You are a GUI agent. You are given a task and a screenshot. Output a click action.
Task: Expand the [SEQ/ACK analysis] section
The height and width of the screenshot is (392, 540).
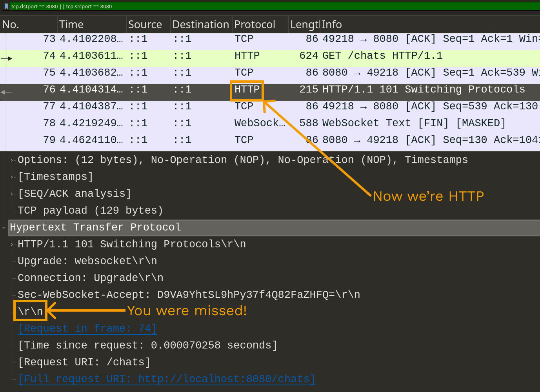tap(11, 193)
